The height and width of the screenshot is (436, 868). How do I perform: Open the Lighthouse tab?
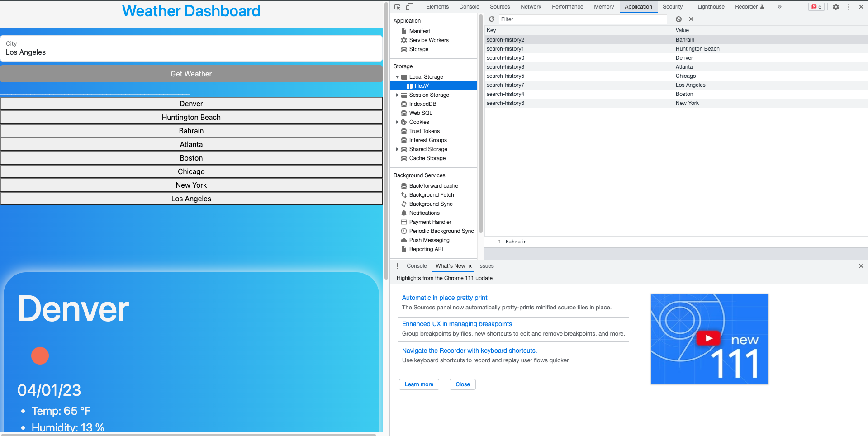(711, 7)
